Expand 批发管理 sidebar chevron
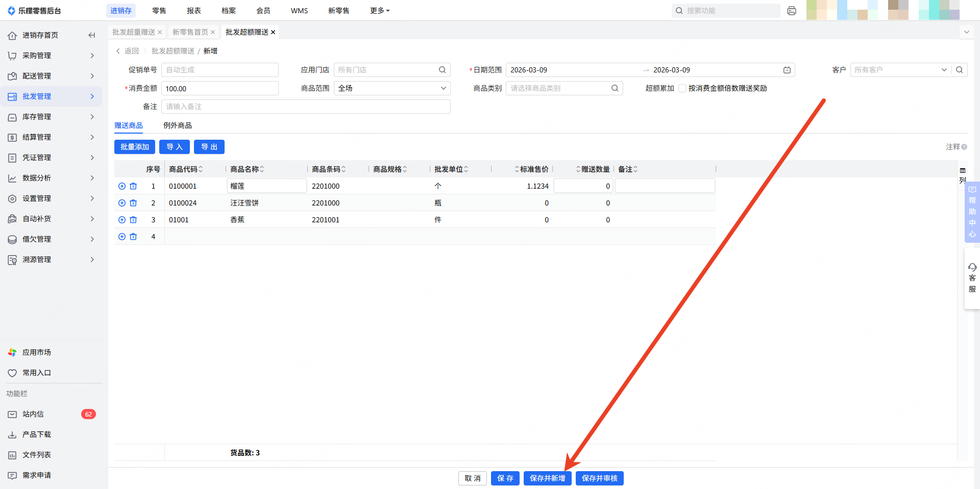The width and height of the screenshot is (980, 489). tap(92, 96)
